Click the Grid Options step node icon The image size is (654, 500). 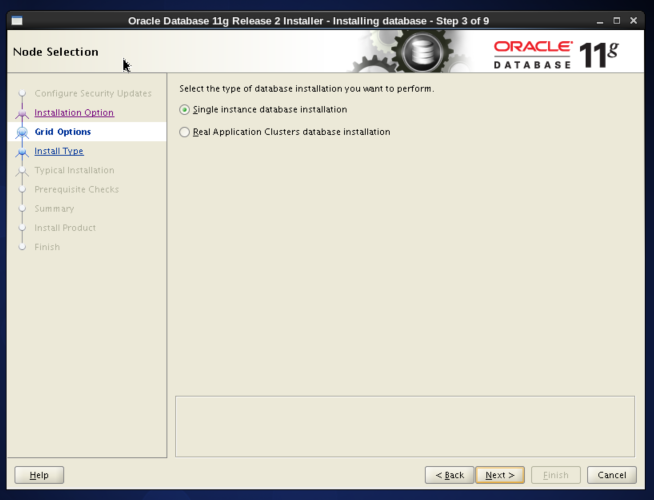point(22,132)
